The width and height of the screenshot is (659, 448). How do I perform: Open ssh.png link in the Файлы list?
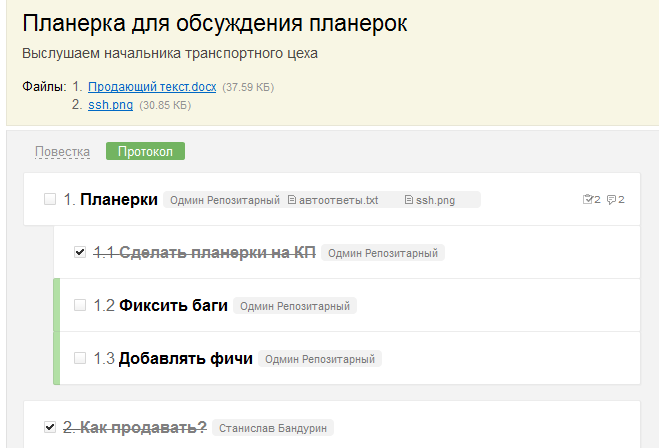click(110, 105)
